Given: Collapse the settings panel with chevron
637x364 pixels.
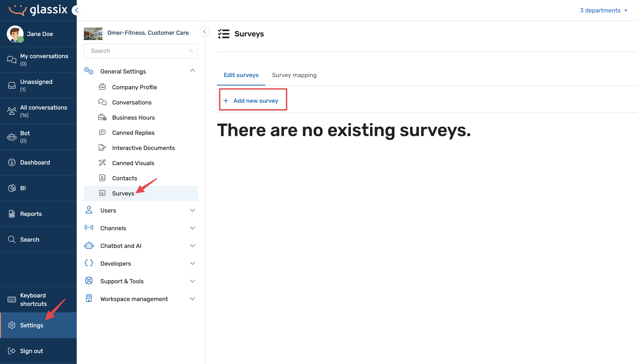Looking at the screenshot, I should pos(205,32).
